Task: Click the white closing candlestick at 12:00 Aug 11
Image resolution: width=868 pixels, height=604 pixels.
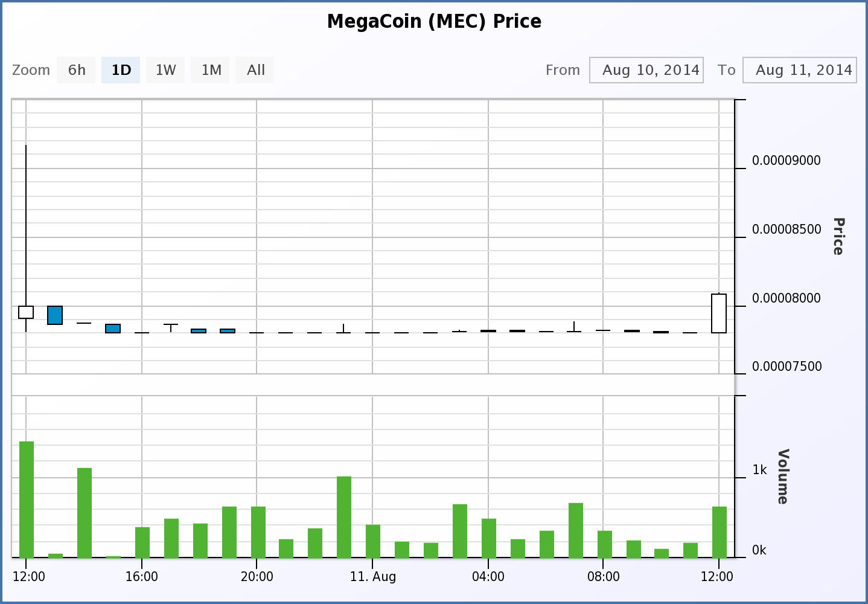Action: point(719,313)
